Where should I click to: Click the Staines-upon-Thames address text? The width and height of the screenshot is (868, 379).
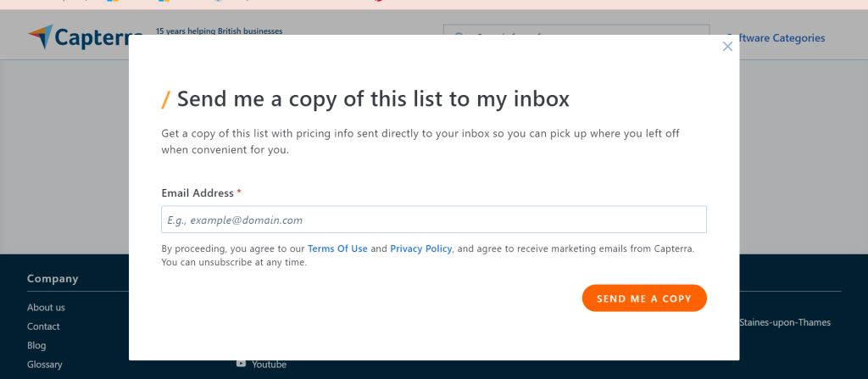point(785,322)
